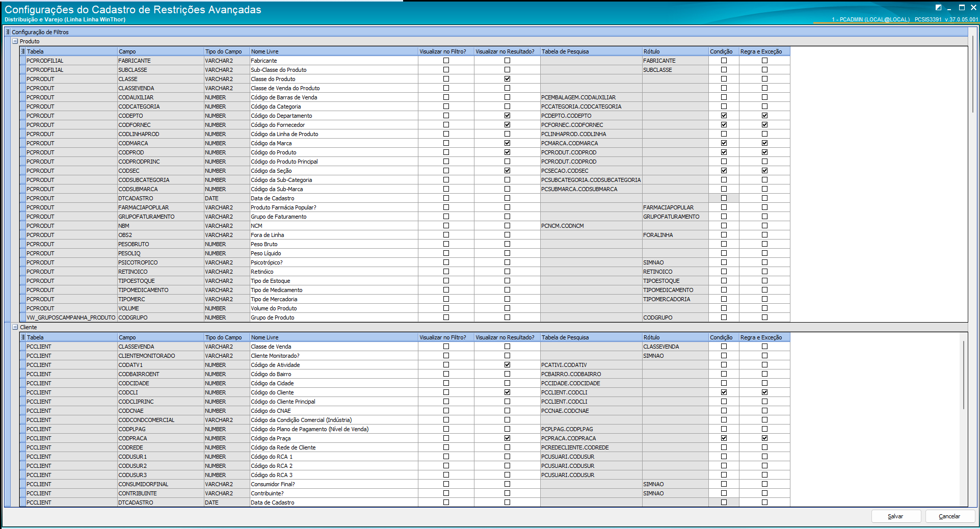This screenshot has width=980, height=529.
Task: Sort Produto table by Tabela column header
Action: tap(71, 51)
